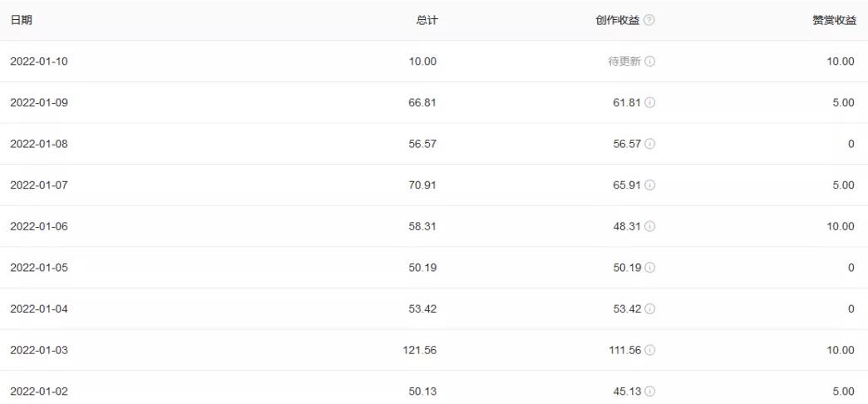Click the 赞赏收益 column header

point(834,20)
